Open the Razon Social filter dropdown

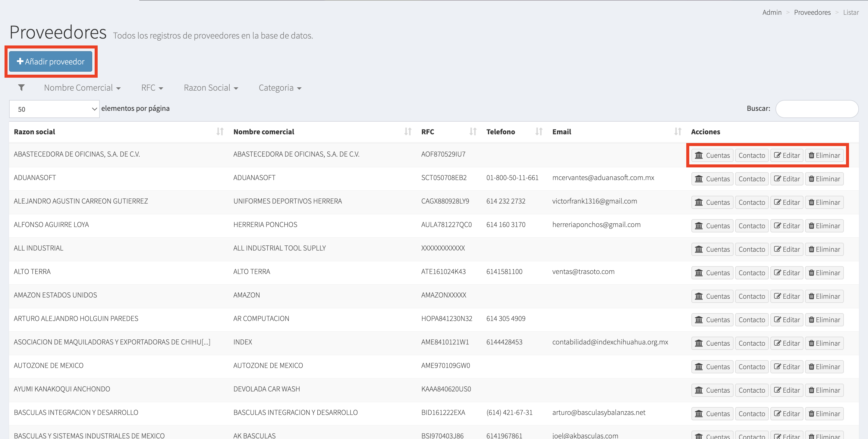click(x=211, y=88)
